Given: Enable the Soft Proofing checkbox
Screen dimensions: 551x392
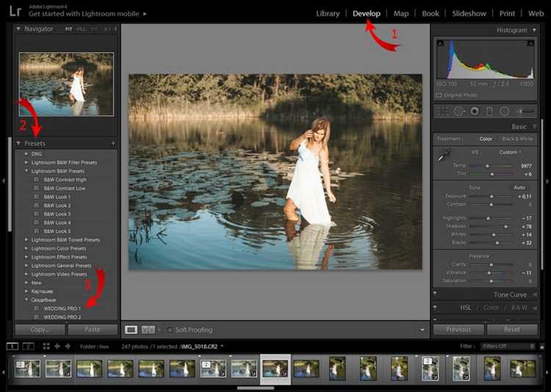Looking at the screenshot, I should click(x=170, y=330).
